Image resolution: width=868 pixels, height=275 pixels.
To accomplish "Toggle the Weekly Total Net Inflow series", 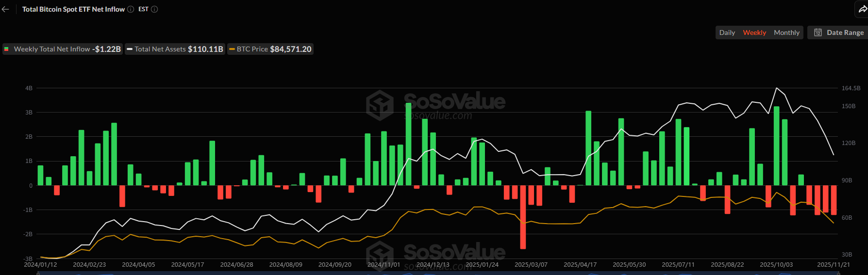I will tap(62, 49).
